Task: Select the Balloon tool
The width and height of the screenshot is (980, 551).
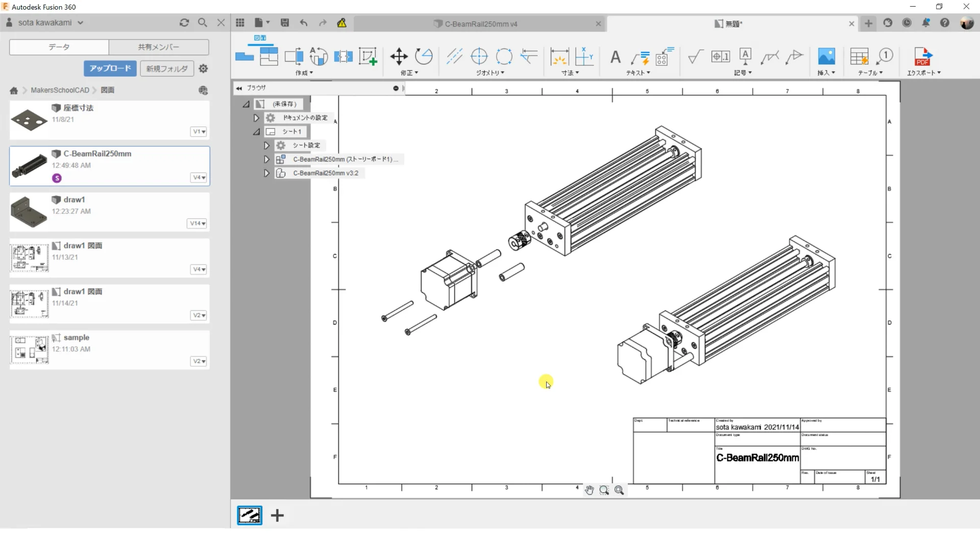Action: coord(885,57)
